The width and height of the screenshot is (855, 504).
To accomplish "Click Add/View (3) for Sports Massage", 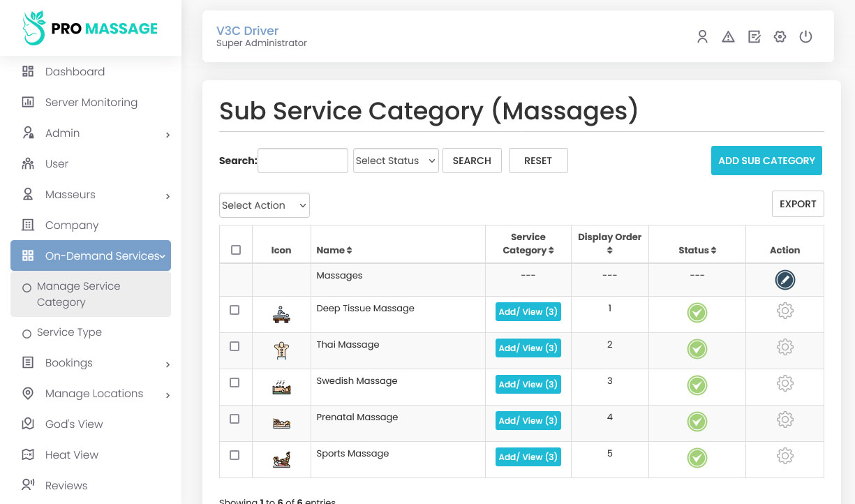I will (528, 457).
